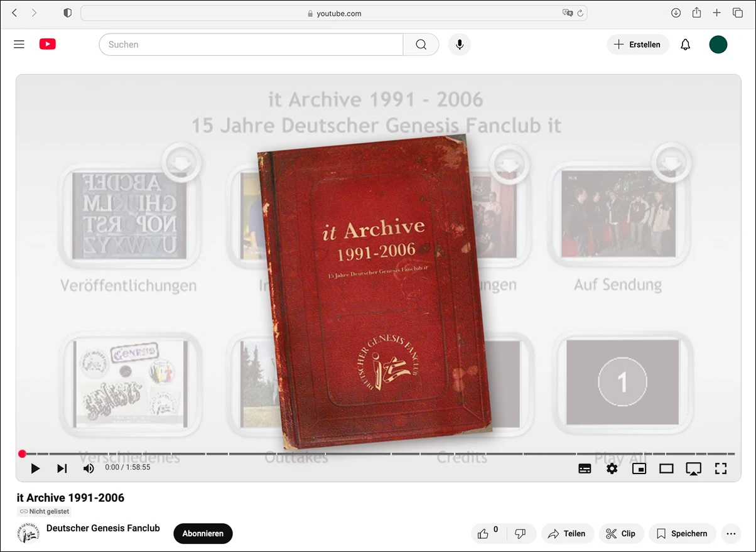
Task: Toggle subtitles on the player
Action: tap(585, 468)
